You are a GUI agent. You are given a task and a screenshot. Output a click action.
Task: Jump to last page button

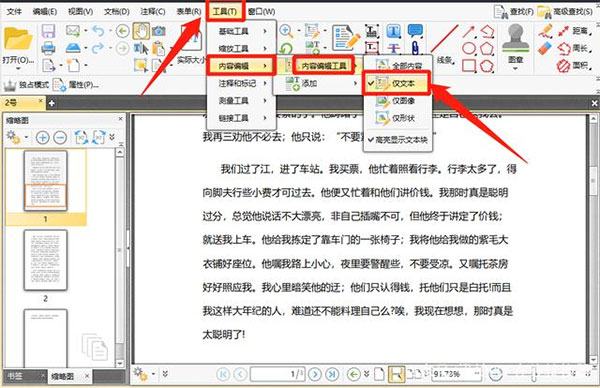[x=332, y=374]
